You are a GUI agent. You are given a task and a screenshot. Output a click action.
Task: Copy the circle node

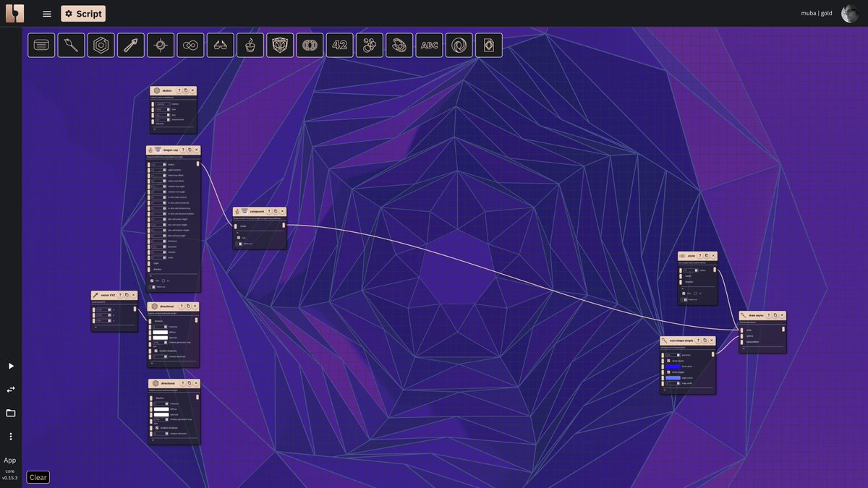point(706,256)
